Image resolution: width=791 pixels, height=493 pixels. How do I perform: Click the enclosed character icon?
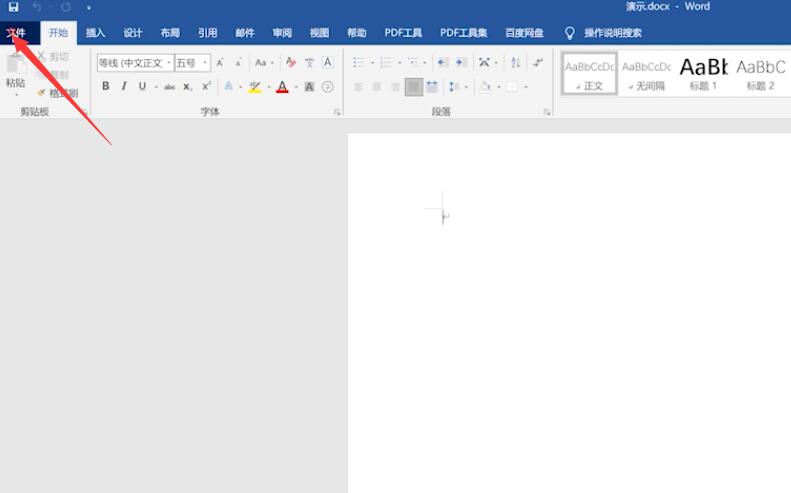[327, 87]
